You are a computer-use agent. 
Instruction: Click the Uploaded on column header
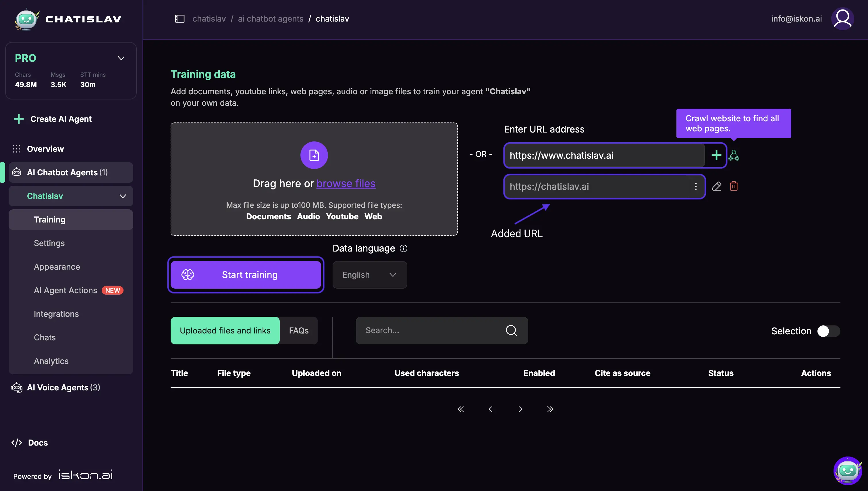(317, 373)
